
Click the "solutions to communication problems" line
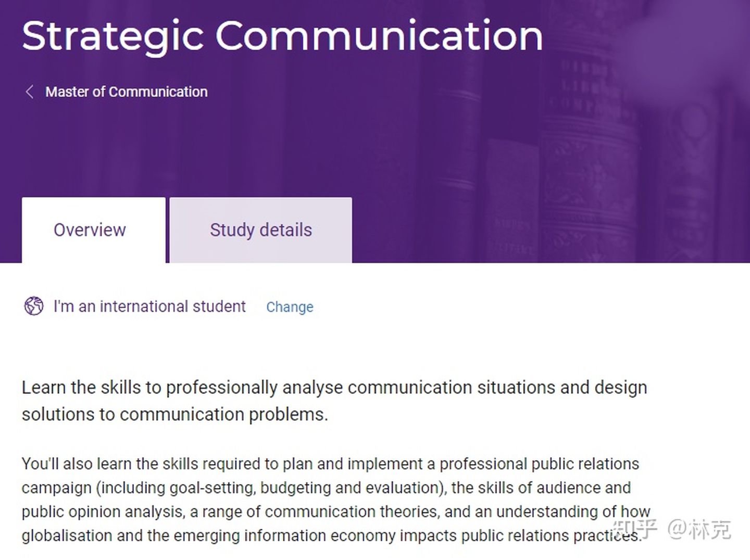(175, 414)
